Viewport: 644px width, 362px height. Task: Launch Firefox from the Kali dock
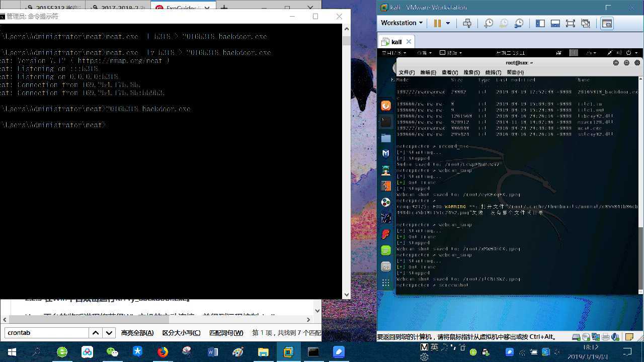click(386, 106)
